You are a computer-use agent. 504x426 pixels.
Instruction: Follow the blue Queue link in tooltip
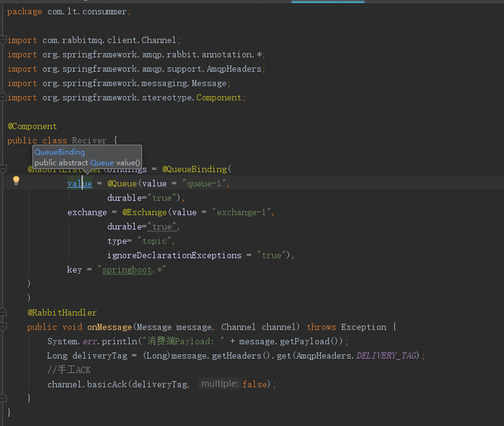[102, 162]
